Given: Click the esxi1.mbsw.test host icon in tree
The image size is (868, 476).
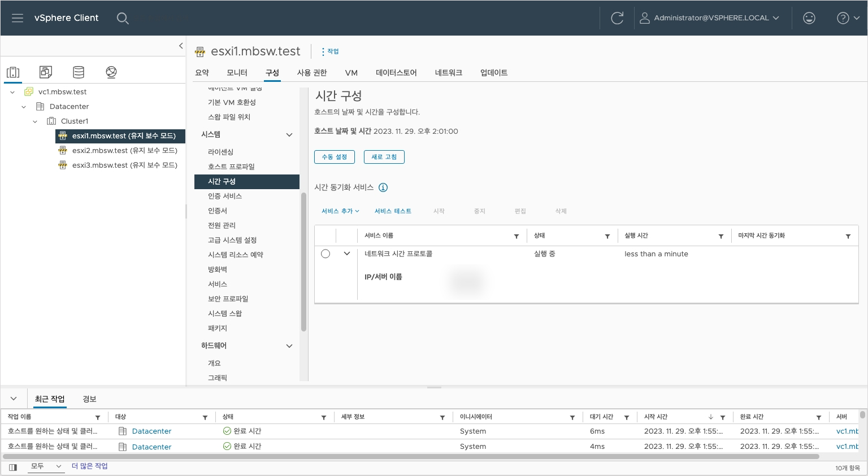Looking at the screenshot, I should point(63,136).
